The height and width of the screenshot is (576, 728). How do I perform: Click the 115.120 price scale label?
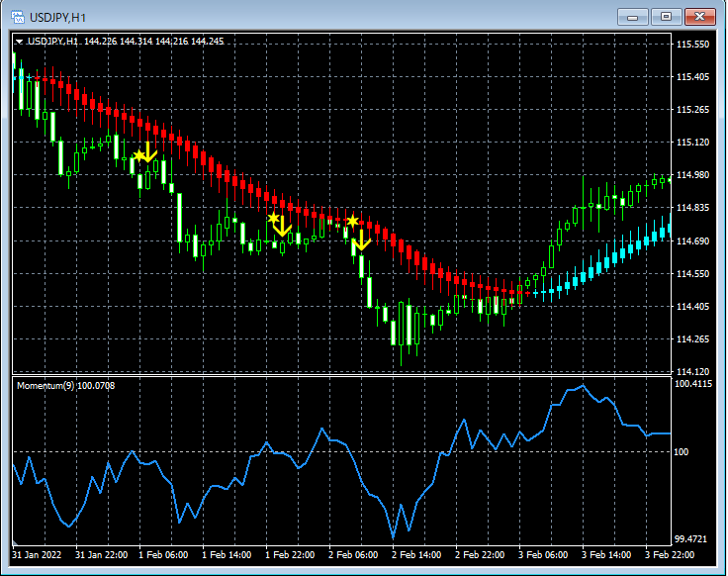click(x=692, y=143)
